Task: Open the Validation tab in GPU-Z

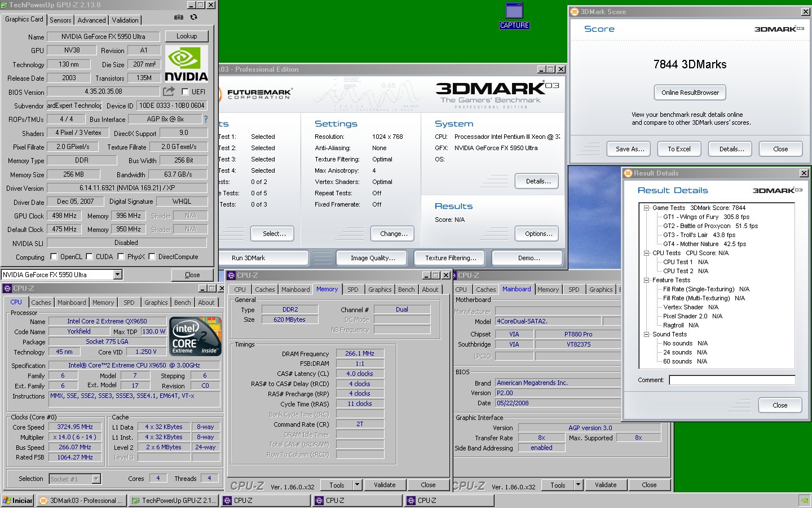Action: coord(125,20)
